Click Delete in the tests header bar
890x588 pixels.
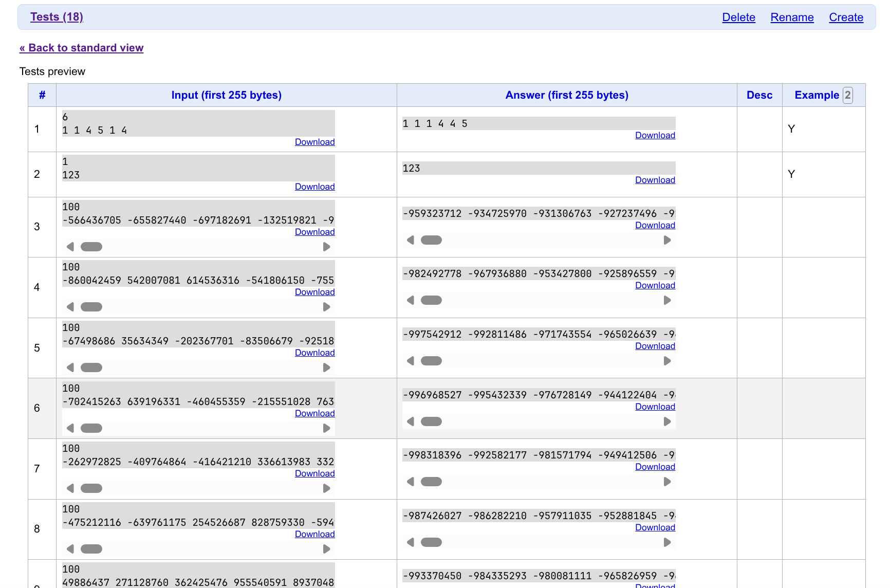738,17
